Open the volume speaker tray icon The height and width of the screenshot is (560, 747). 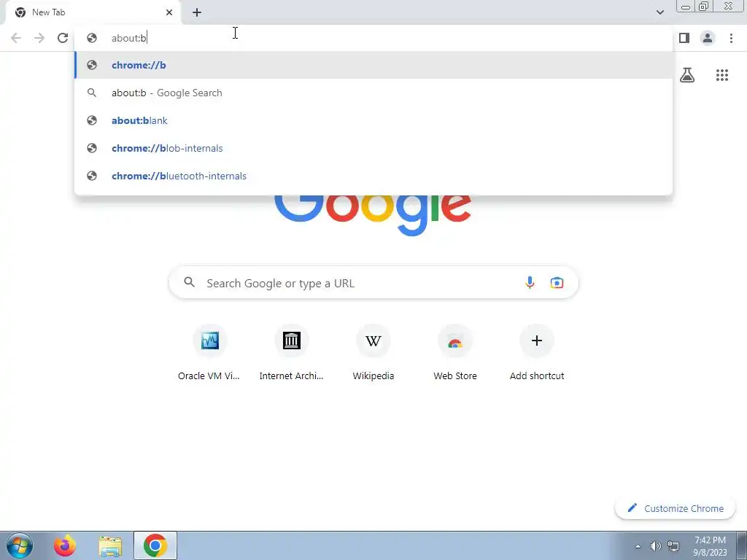(656, 546)
